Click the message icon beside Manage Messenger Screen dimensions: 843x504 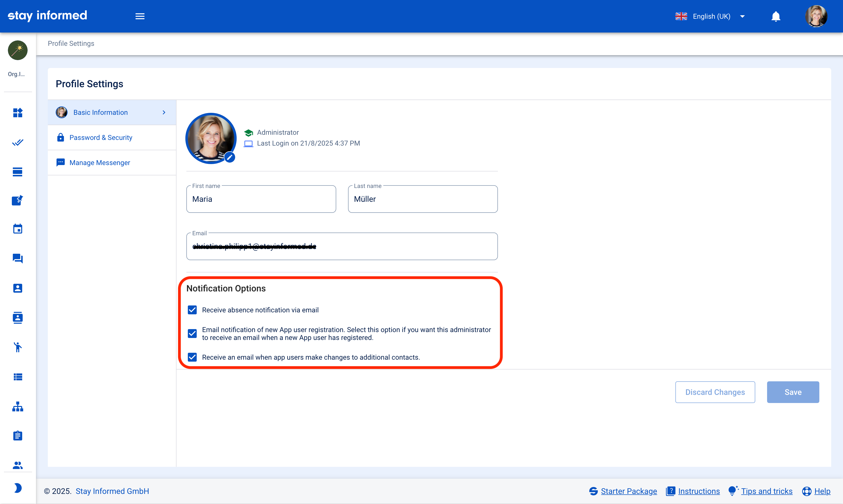60,162
